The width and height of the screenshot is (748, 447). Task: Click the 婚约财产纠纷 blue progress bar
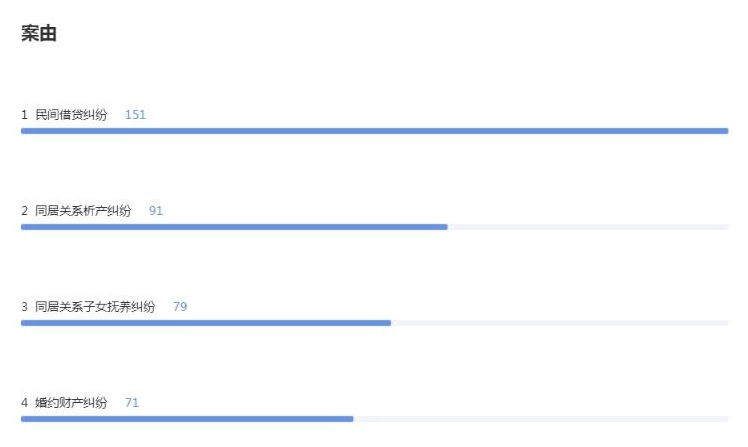coord(187,419)
